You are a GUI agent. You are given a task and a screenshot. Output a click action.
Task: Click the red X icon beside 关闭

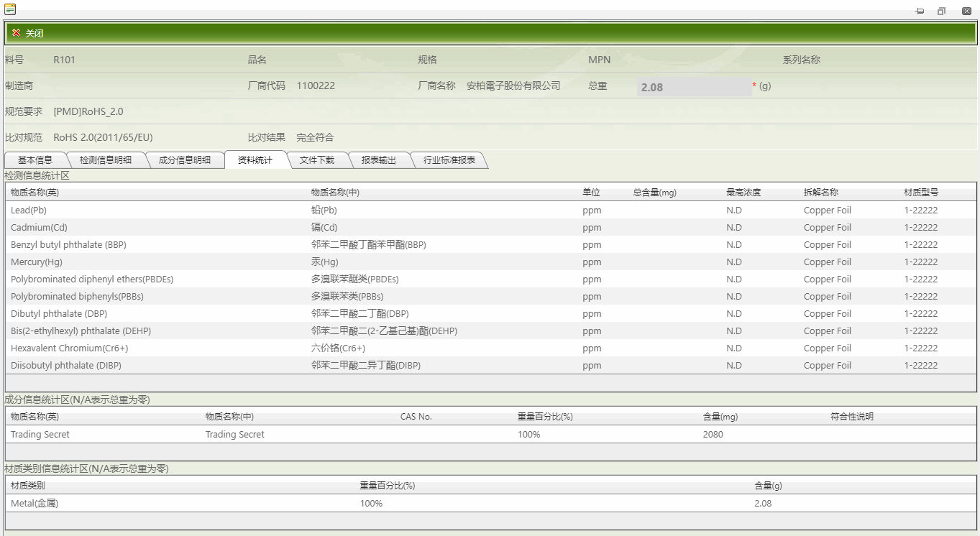tap(16, 33)
